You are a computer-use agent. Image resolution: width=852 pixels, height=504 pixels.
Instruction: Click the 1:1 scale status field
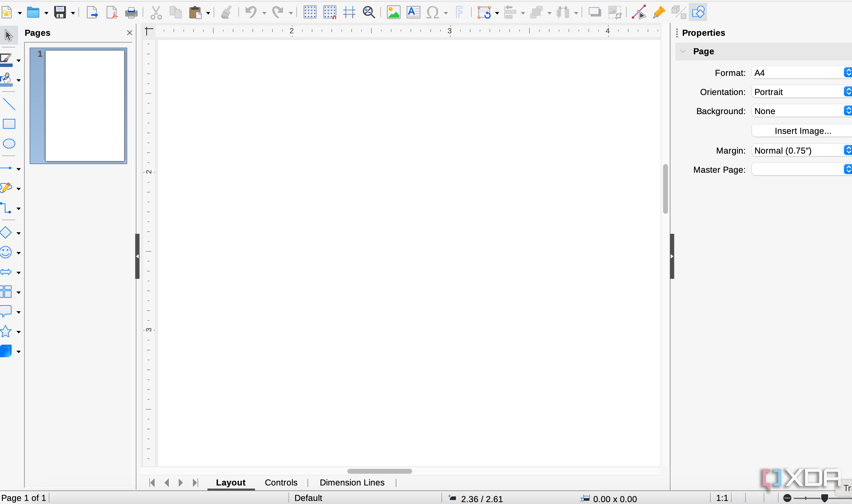pos(722,498)
